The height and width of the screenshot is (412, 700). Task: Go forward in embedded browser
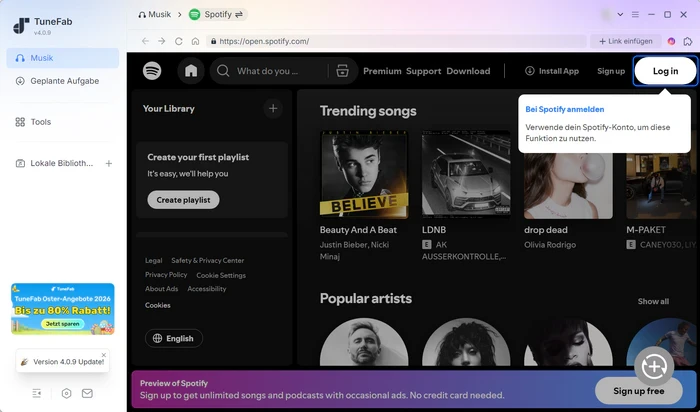pyautogui.click(x=162, y=41)
